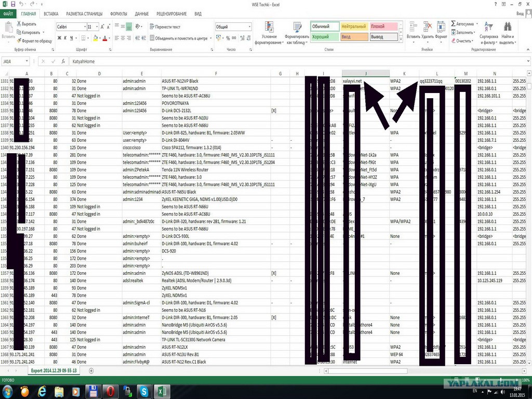Image resolution: width=532 pixels, height=399 pixels.
Task: Open the ФАЙЛ (File) tab
Action: coord(8,14)
